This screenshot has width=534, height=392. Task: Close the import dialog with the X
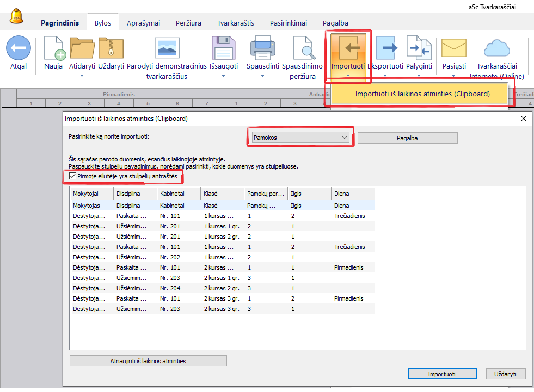(524, 119)
